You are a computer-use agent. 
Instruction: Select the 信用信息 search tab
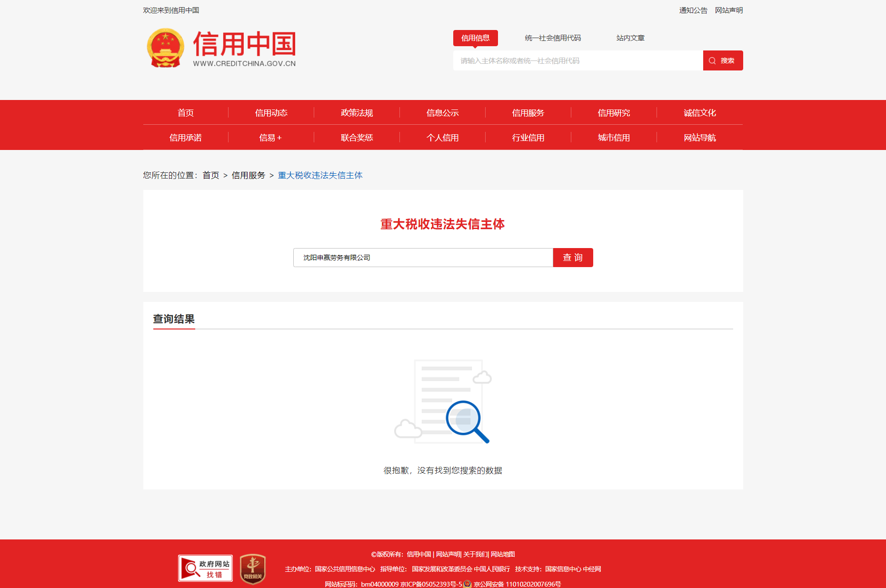(475, 38)
